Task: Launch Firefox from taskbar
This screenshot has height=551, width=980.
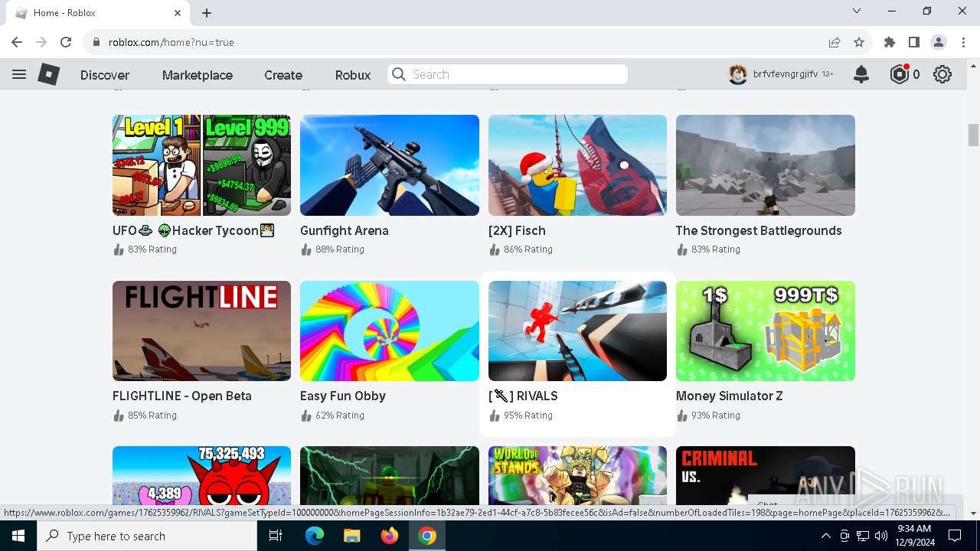Action: click(390, 536)
